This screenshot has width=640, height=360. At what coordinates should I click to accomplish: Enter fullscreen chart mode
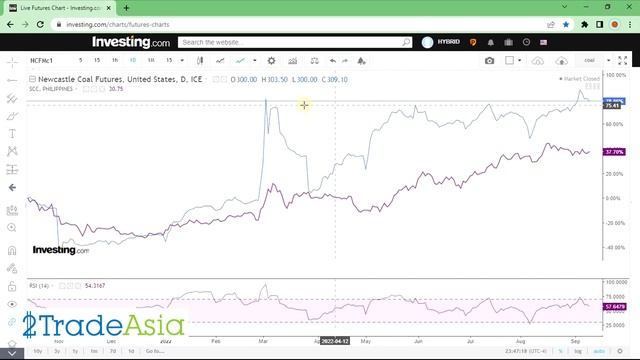coord(623,60)
